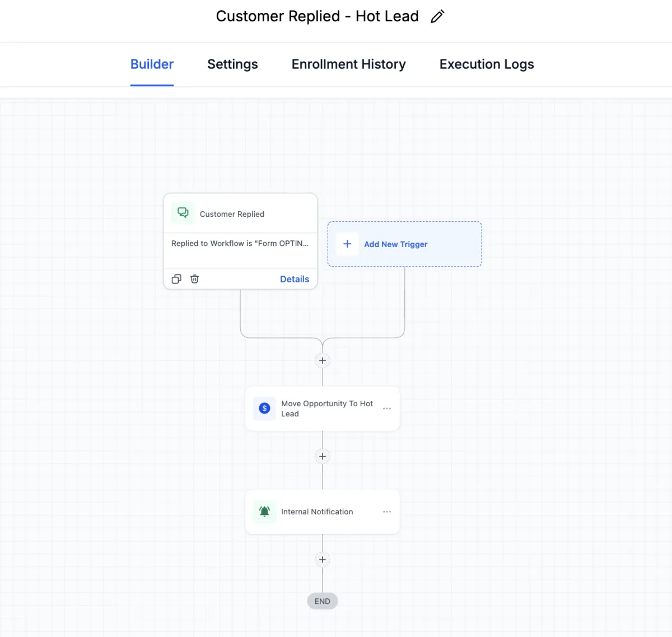Add step before Internal Notification
Screen dimensions: 672x637
(323, 456)
